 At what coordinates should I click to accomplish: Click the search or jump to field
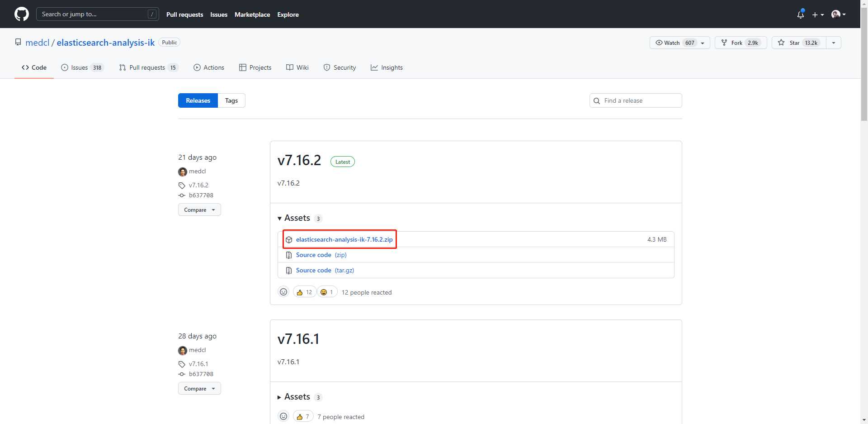click(98, 14)
